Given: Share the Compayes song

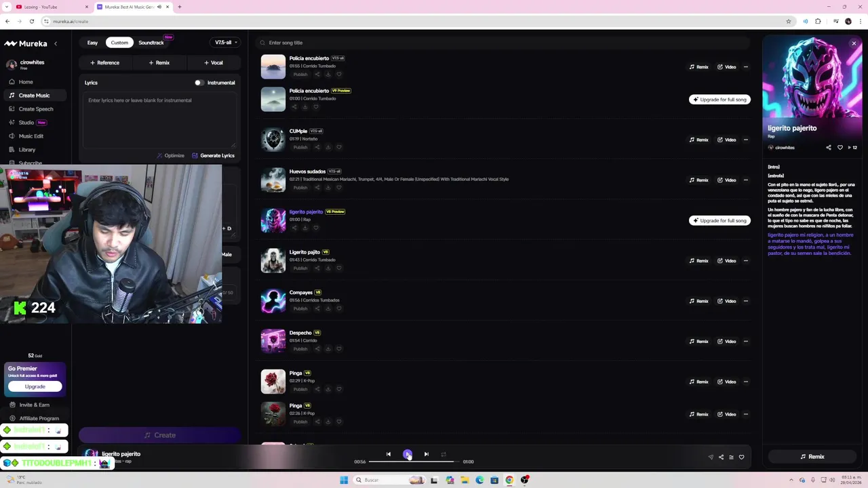Looking at the screenshot, I should pyautogui.click(x=317, y=308).
